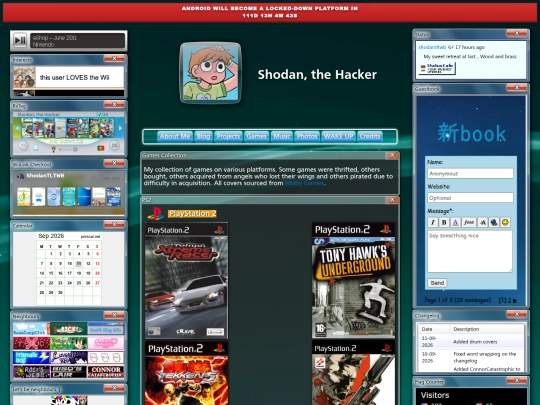
Task: Click the RiiTag right arrow
Action: (120, 128)
